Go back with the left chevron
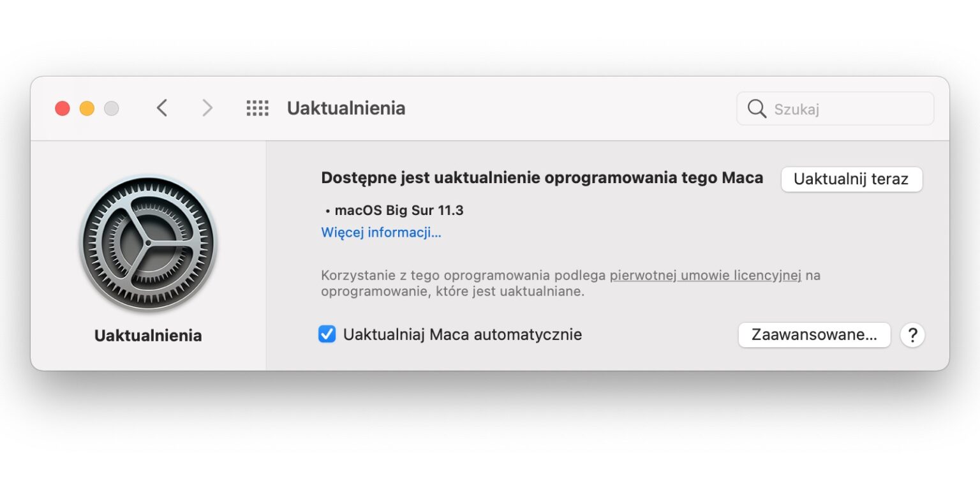980x490 pixels. [162, 108]
